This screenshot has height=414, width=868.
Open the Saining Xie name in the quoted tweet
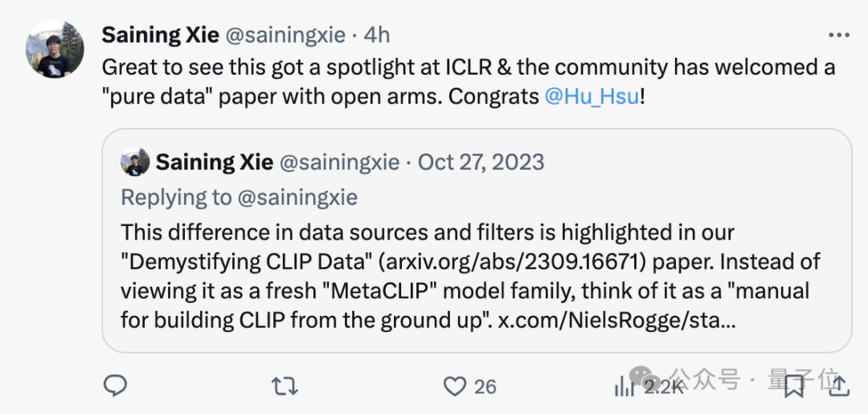(215, 162)
